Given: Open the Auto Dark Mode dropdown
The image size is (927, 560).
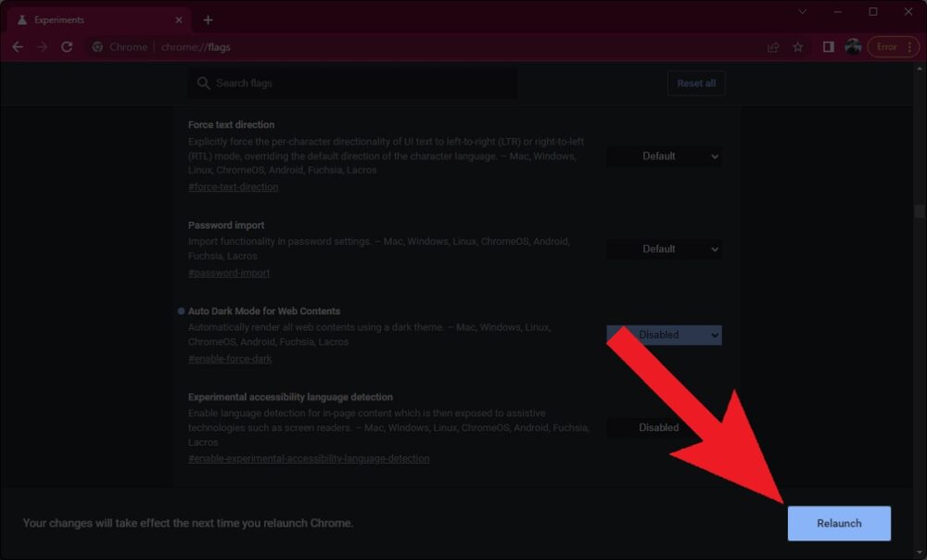Looking at the screenshot, I should tap(664, 335).
